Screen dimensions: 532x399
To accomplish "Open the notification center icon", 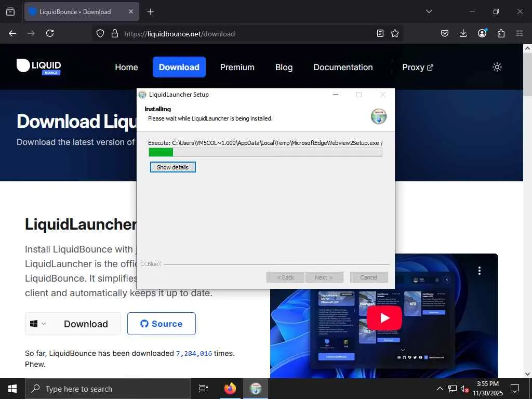I will tap(515, 389).
